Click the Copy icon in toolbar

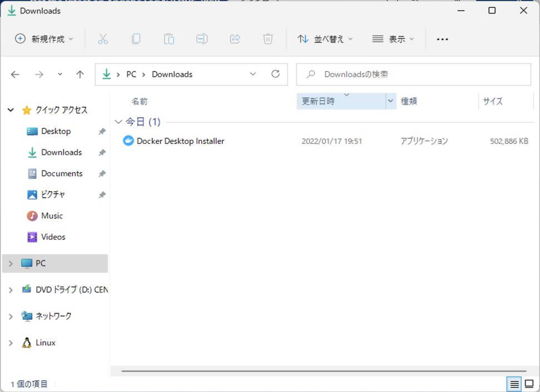tap(136, 39)
